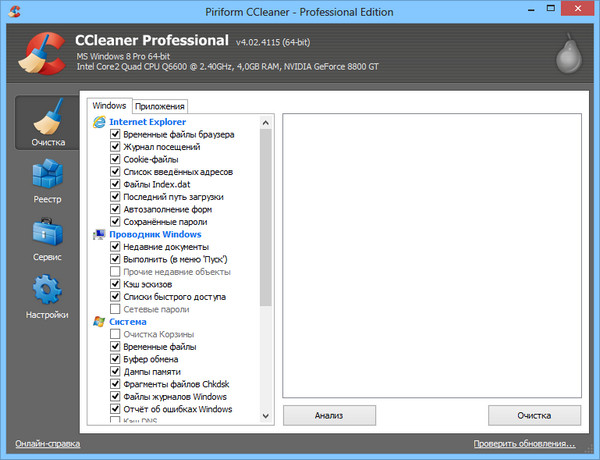Click the CCleaner logo in header
This screenshot has width=600, height=460.
(x=36, y=52)
